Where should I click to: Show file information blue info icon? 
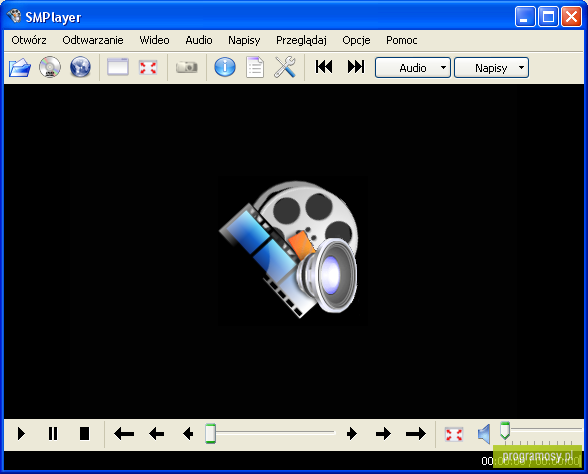[x=225, y=68]
